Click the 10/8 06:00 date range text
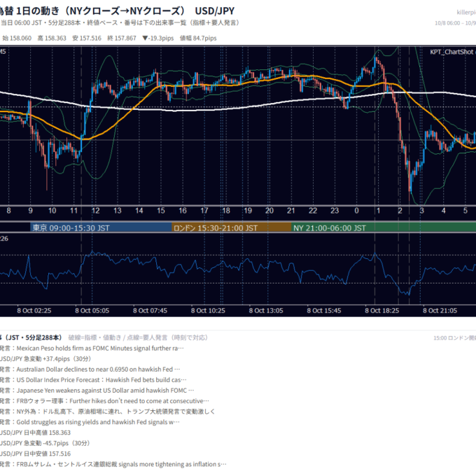This screenshot has width=476, height=476. [x=455, y=23]
